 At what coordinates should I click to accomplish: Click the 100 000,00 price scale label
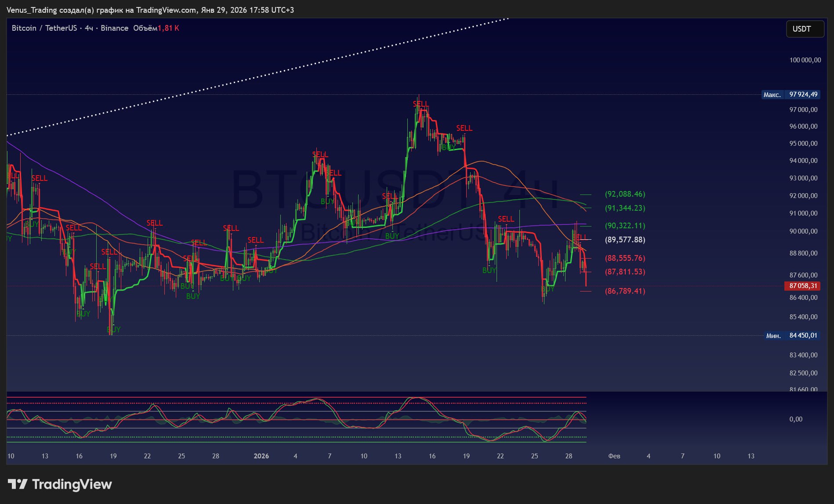click(x=805, y=60)
